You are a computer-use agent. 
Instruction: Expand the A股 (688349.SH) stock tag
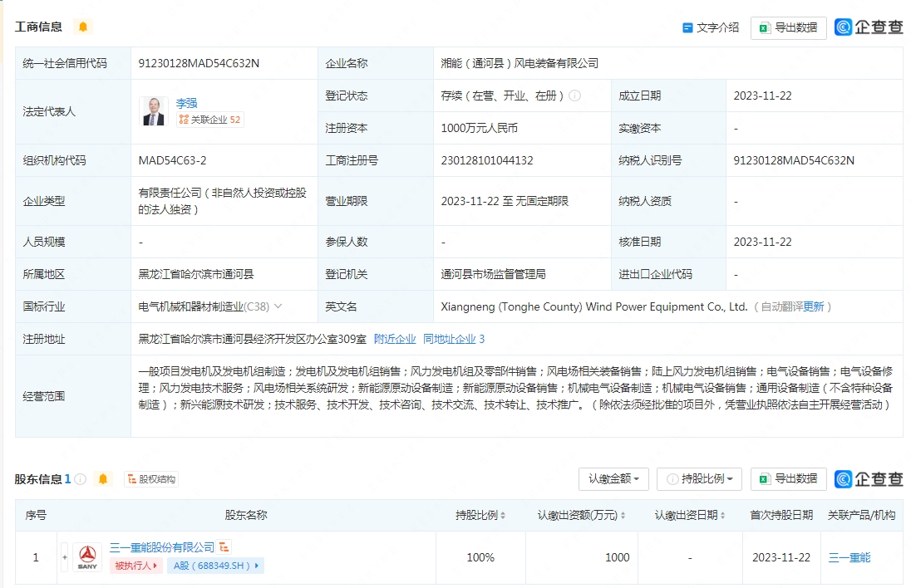(215, 566)
